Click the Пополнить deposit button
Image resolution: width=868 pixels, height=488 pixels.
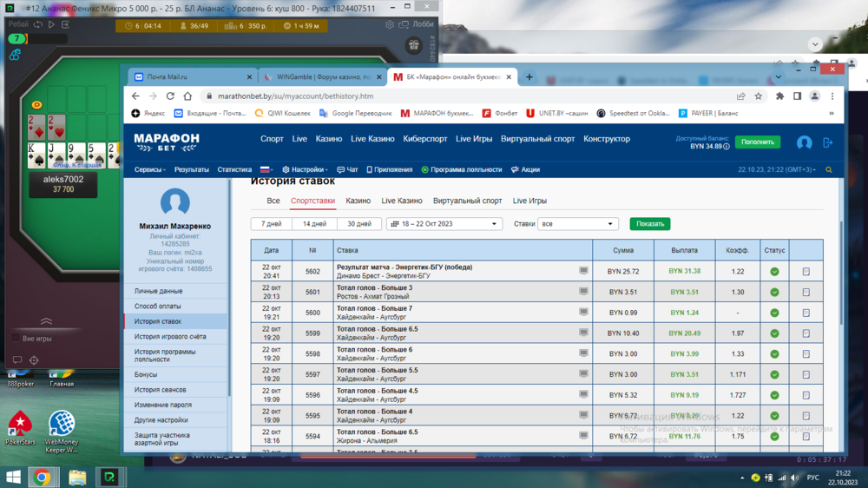click(x=757, y=142)
